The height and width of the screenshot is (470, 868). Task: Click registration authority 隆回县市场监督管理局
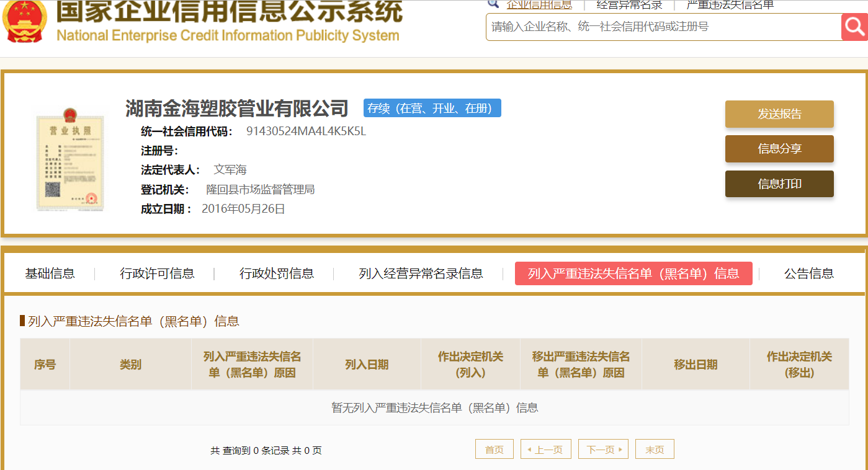pos(261,189)
